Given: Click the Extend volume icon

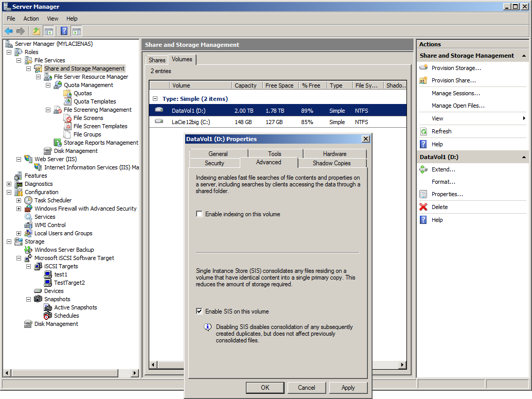Looking at the screenshot, I should pyautogui.click(x=423, y=169).
